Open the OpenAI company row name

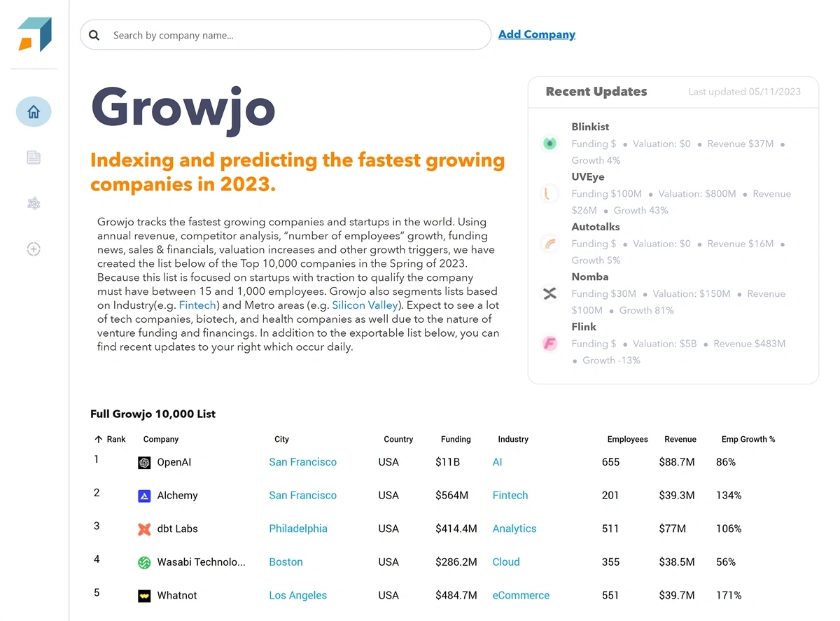174,462
